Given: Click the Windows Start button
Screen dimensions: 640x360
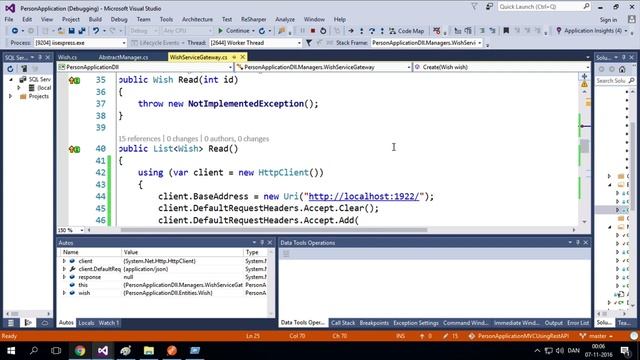Looking at the screenshot, I should [x=11, y=351].
